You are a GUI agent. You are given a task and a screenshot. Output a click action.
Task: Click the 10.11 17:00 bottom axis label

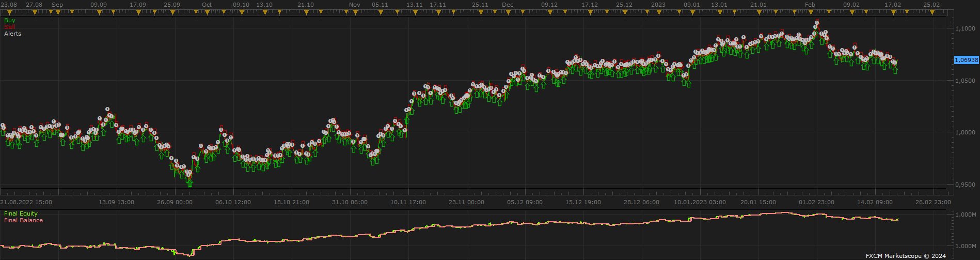pos(408,202)
